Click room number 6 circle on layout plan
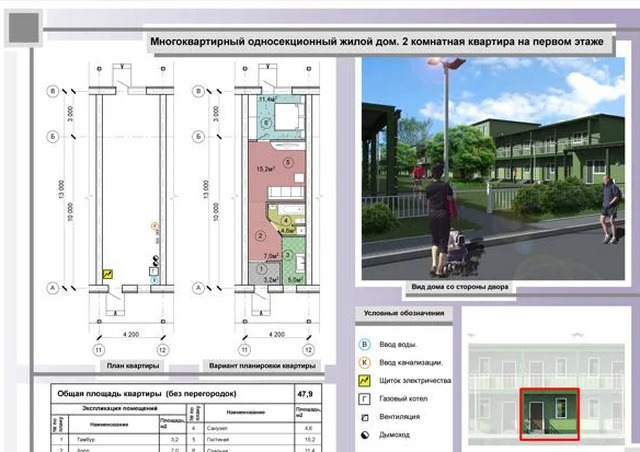Viewport: 640px width, 452px height. 266,122
